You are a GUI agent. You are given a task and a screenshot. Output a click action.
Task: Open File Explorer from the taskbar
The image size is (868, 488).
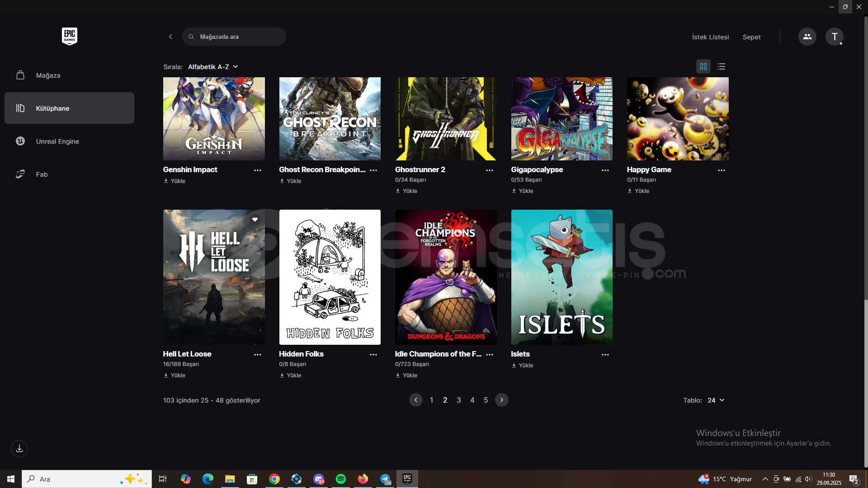(230, 479)
